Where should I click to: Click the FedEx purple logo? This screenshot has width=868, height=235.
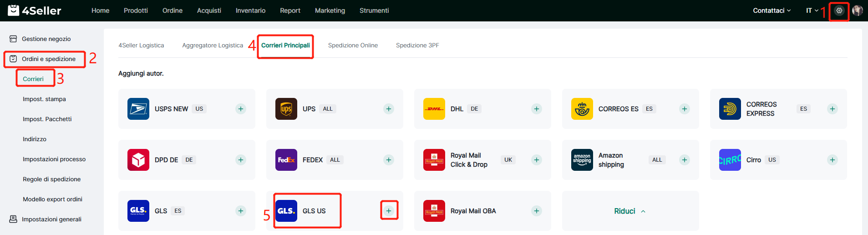286,160
